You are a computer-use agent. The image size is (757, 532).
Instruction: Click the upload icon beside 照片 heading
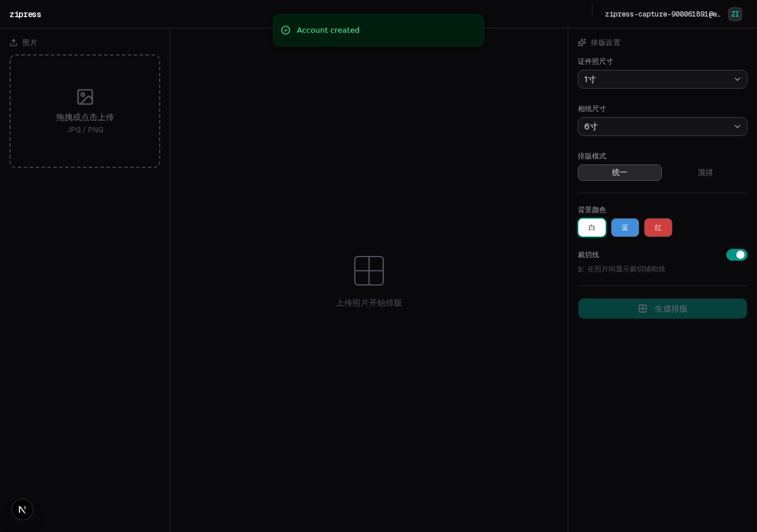[14, 43]
